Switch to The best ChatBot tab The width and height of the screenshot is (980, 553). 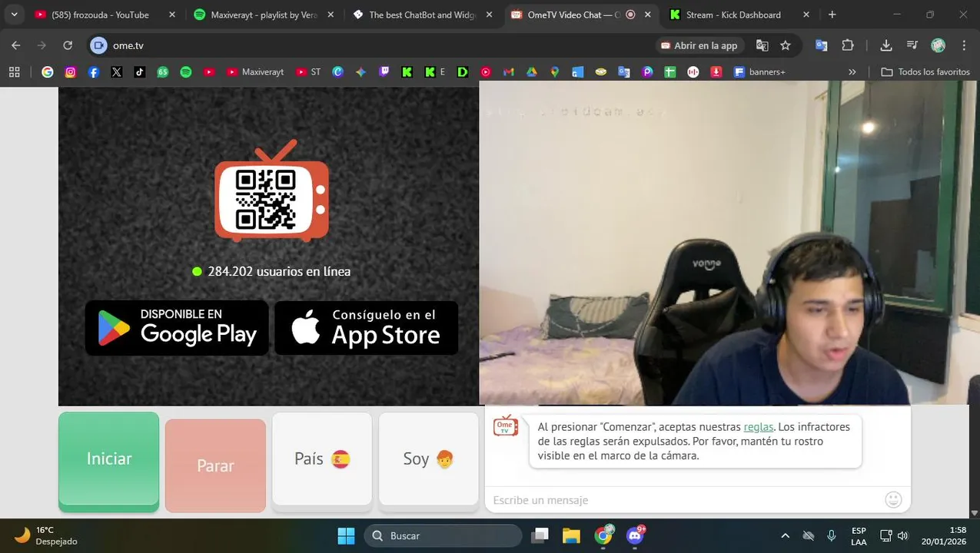pos(423,15)
